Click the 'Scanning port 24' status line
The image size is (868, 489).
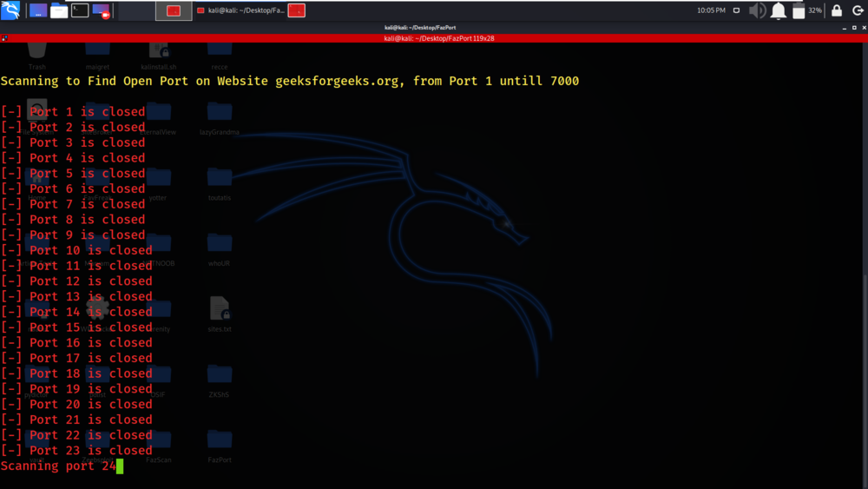click(58, 466)
